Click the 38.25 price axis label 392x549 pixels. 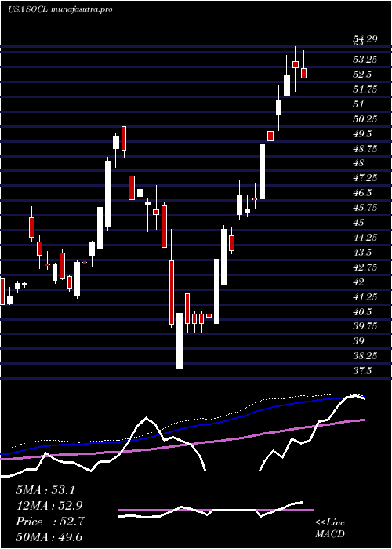[x=365, y=356]
